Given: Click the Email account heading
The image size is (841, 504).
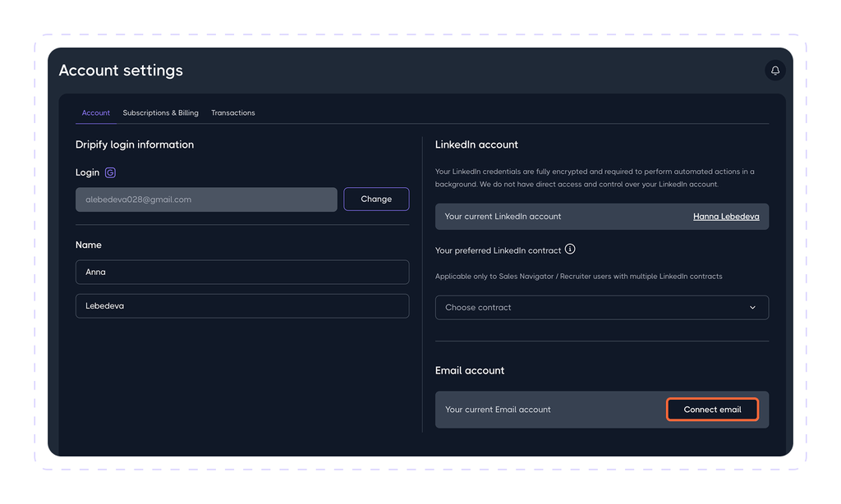Looking at the screenshot, I should (x=469, y=370).
